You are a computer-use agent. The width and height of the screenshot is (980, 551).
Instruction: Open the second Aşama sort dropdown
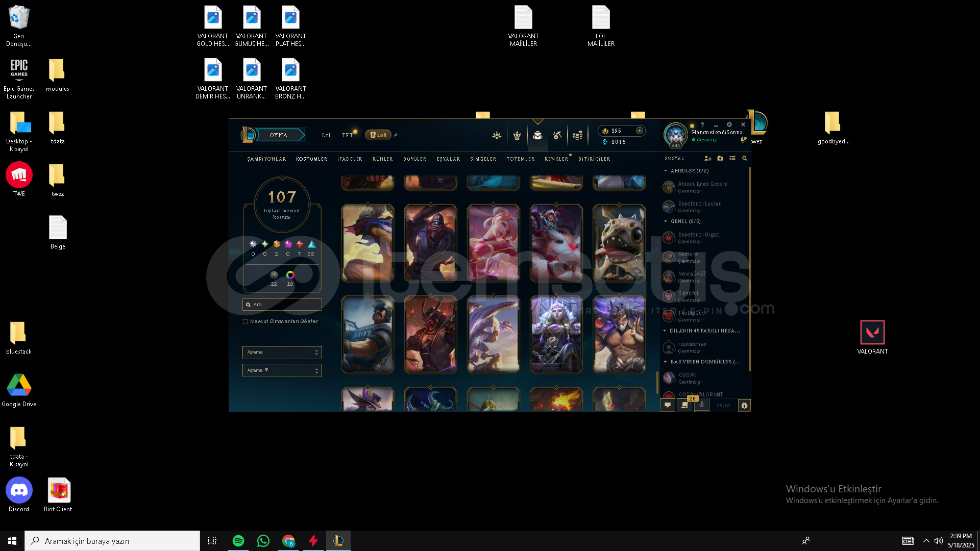click(282, 370)
